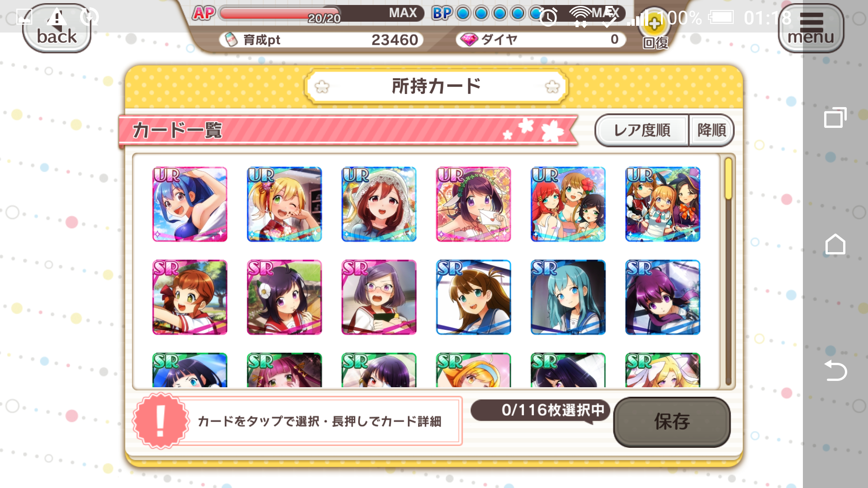Select UR blonde kimono girl card

click(x=284, y=204)
